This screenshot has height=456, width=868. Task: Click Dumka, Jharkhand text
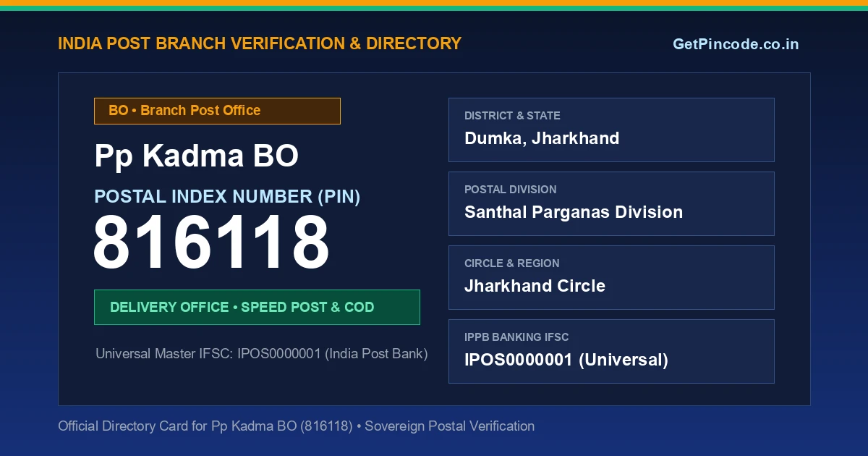tap(542, 138)
